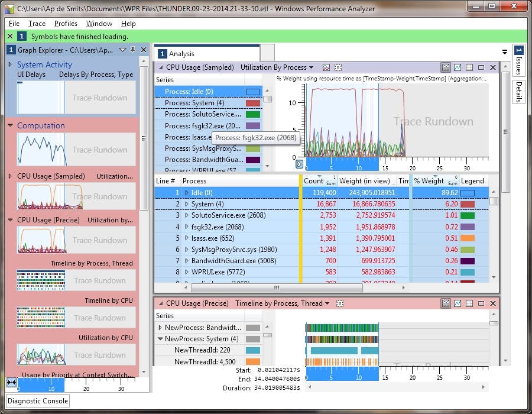Click zoom-to-selection icon in CPU Usage (Precise) header
The image size is (532, 414).
(340, 303)
